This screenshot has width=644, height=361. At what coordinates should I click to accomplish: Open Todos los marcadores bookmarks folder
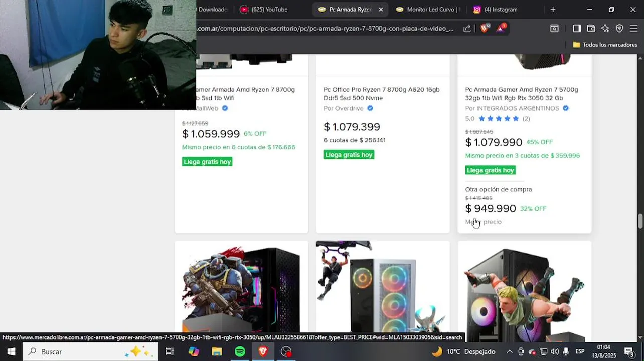coord(605,45)
